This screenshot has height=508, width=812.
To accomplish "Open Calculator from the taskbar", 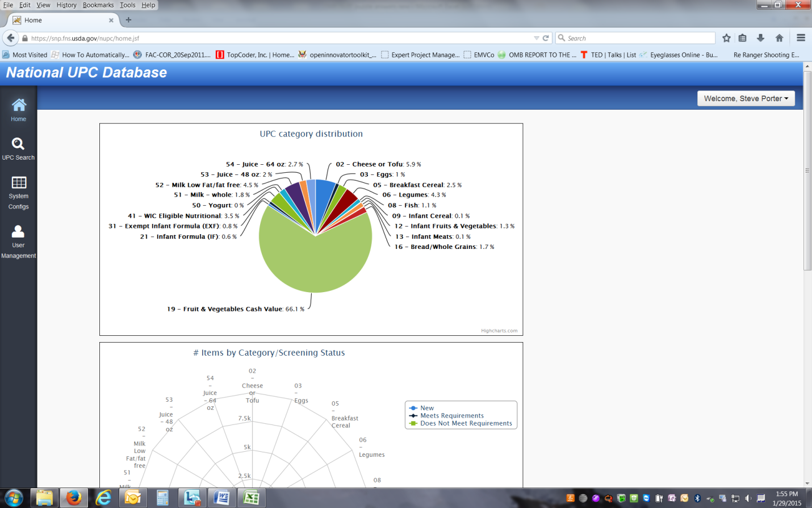I will point(162,498).
